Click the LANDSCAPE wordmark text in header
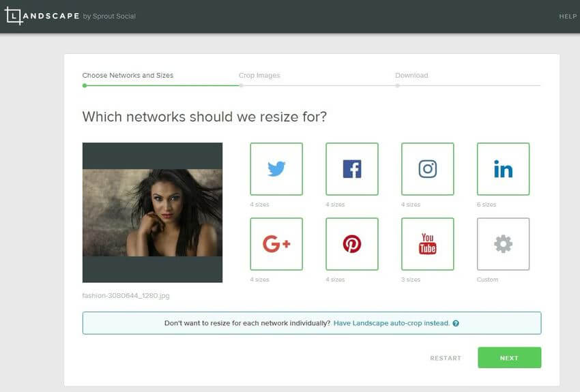 click(x=51, y=16)
